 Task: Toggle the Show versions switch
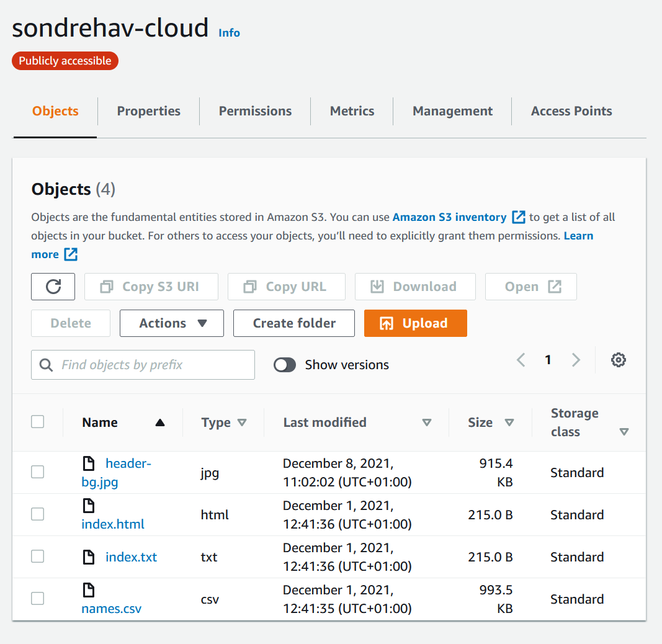[285, 365]
